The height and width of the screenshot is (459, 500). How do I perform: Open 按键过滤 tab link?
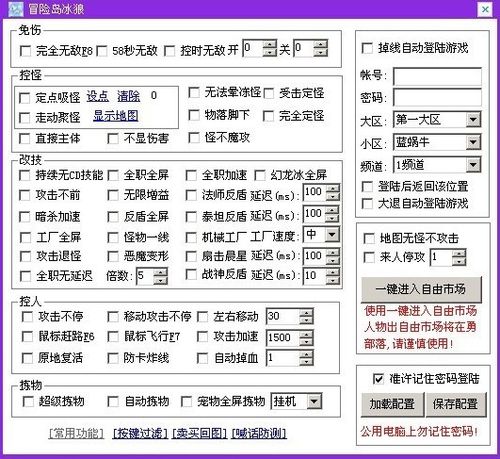140,433
